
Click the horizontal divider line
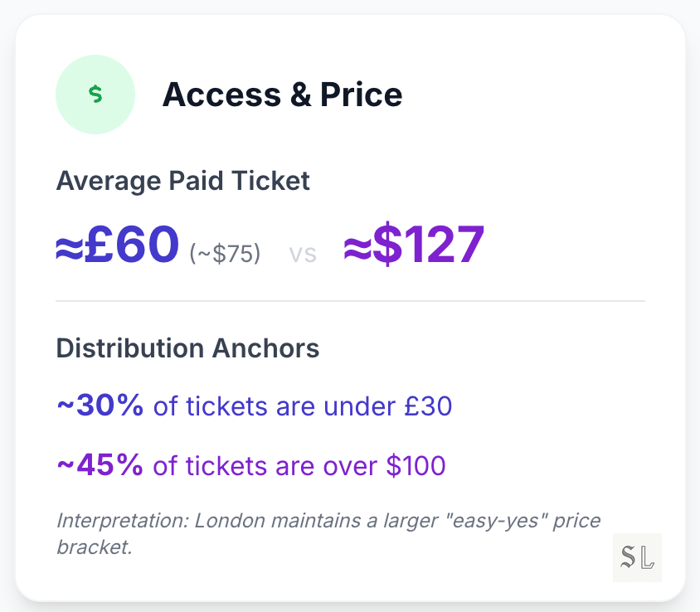pos(350,300)
